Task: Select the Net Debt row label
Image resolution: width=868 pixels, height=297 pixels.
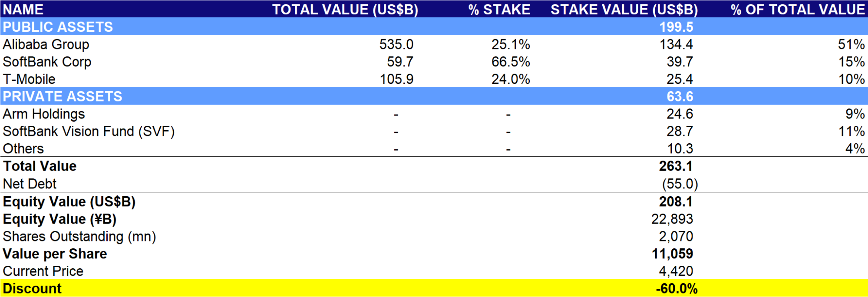Action: tap(30, 184)
